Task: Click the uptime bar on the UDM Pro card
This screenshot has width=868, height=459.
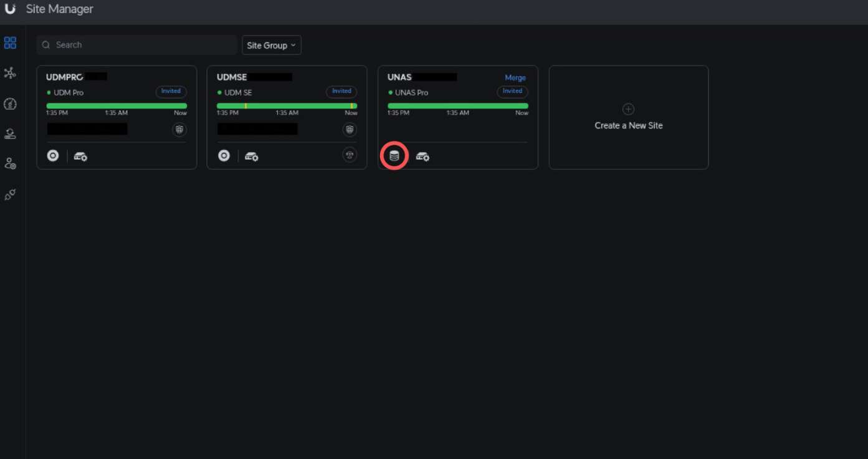Action: point(117,106)
